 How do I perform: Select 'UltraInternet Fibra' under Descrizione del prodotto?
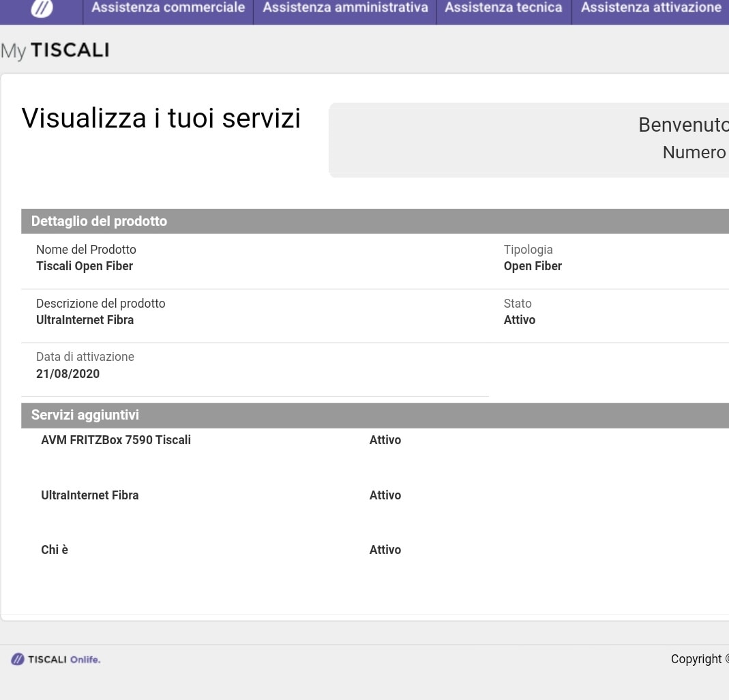coord(85,320)
